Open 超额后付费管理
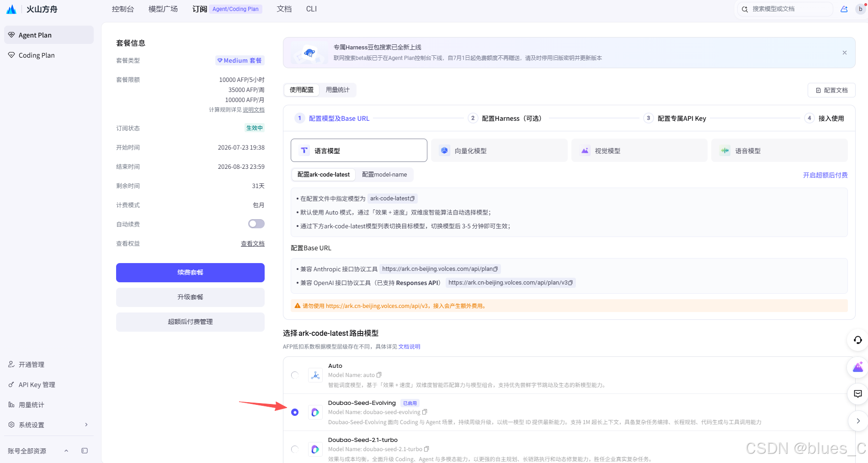Screen dimensions: 868x463 point(190,322)
